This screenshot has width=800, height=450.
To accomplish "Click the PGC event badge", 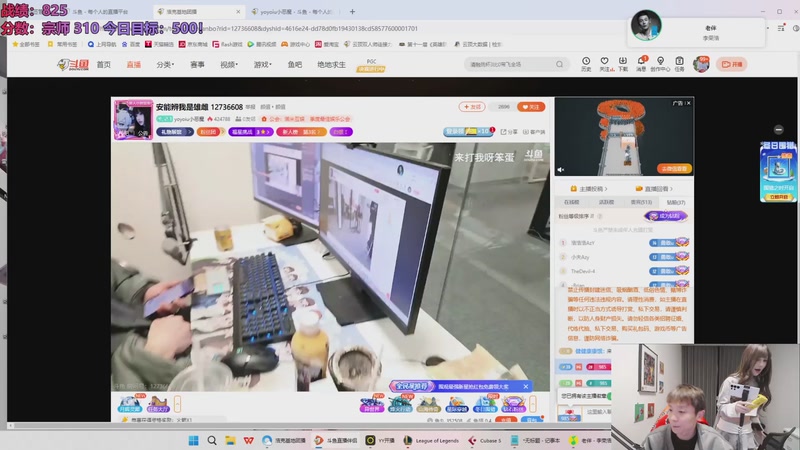I will [x=371, y=65].
